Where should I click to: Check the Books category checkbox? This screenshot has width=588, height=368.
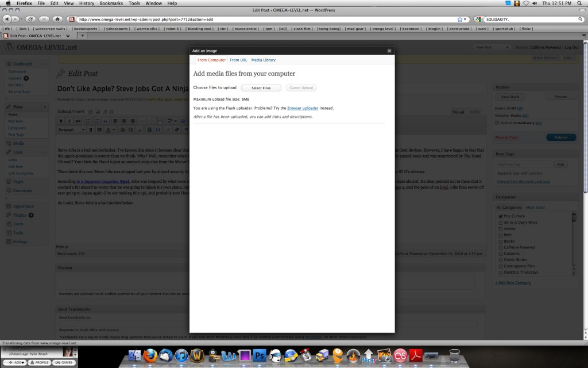[501, 241]
